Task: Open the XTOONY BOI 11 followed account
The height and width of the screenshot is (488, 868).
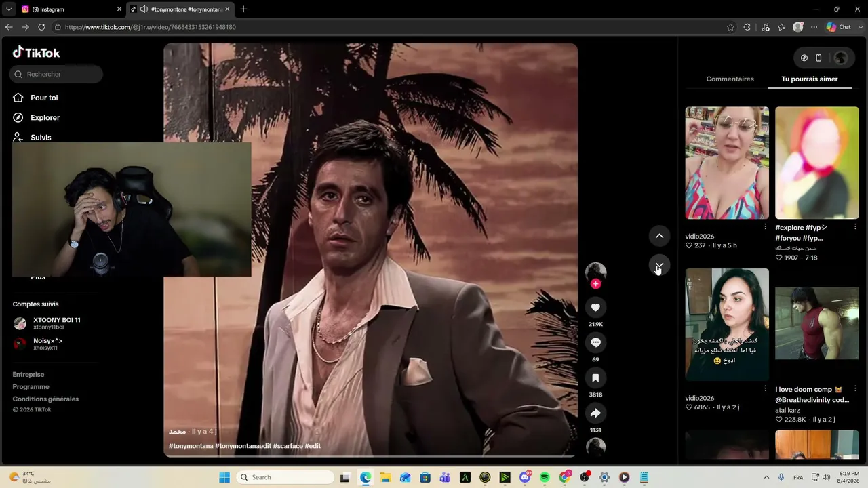Action: (x=56, y=323)
